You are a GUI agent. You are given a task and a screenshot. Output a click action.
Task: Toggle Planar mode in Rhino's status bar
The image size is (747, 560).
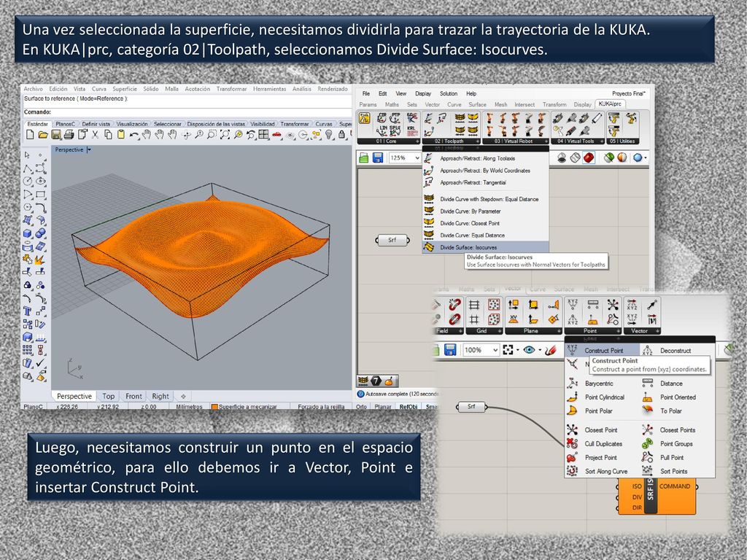tap(382, 407)
